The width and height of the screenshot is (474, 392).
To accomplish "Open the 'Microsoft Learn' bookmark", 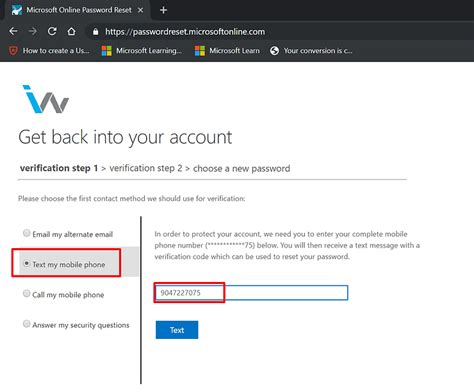I will [x=227, y=51].
